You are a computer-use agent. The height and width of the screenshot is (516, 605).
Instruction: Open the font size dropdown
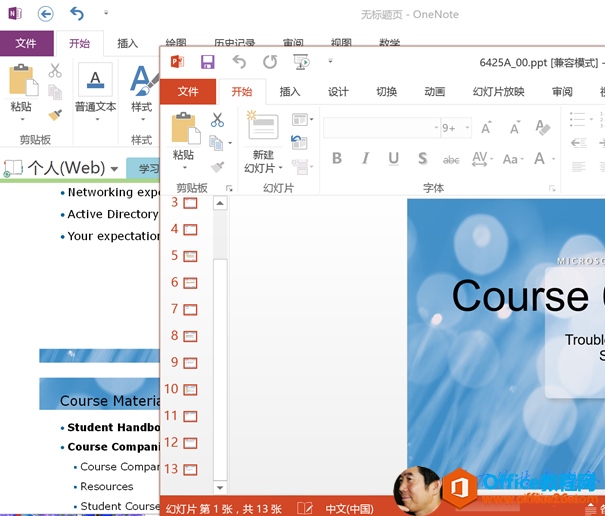click(467, 127)
